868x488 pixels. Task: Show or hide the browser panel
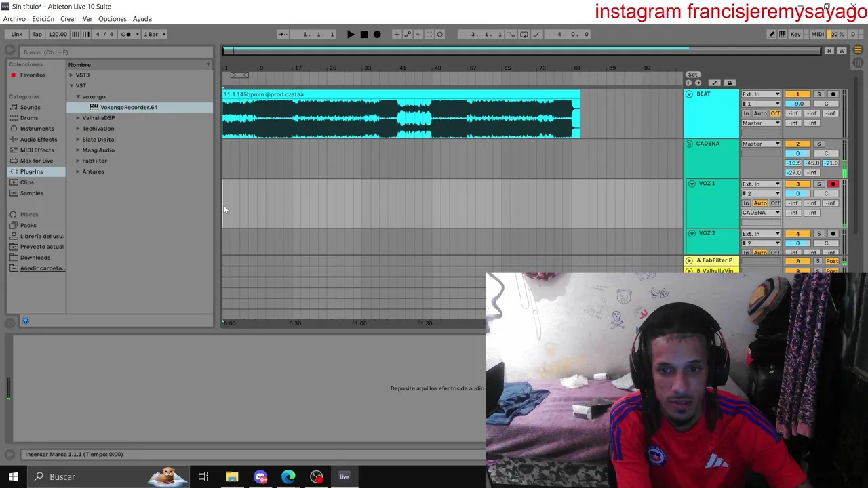pos(9,50)
